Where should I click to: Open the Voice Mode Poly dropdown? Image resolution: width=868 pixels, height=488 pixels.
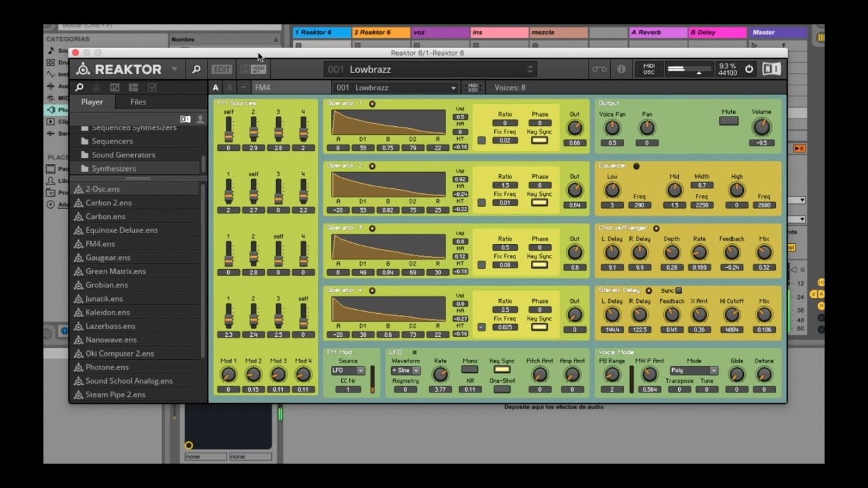[694, 371]
